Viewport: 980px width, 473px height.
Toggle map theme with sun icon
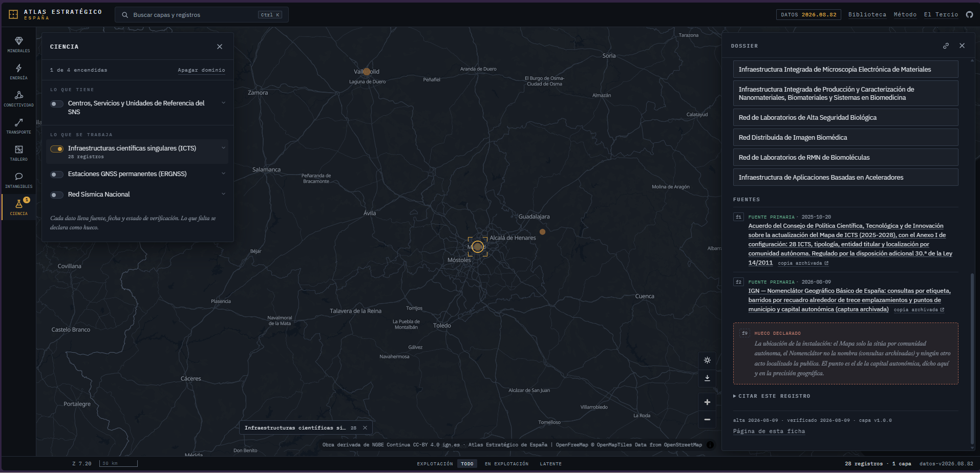[x=707, y=360]
